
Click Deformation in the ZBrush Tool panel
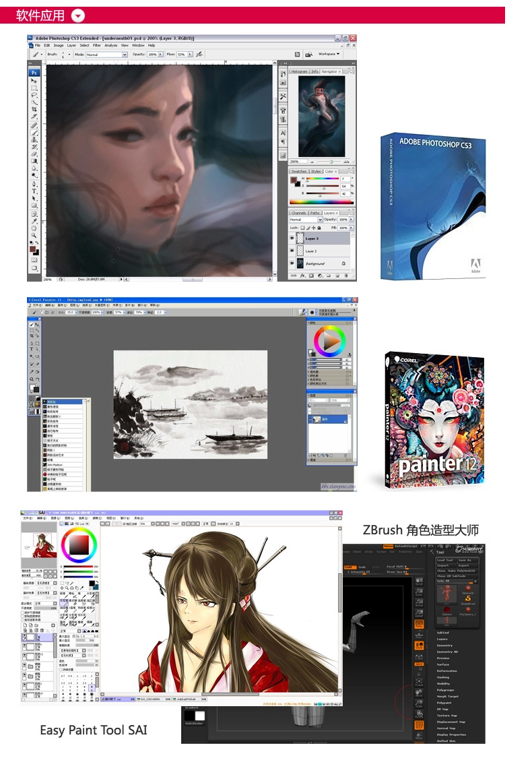click(447, 670)
